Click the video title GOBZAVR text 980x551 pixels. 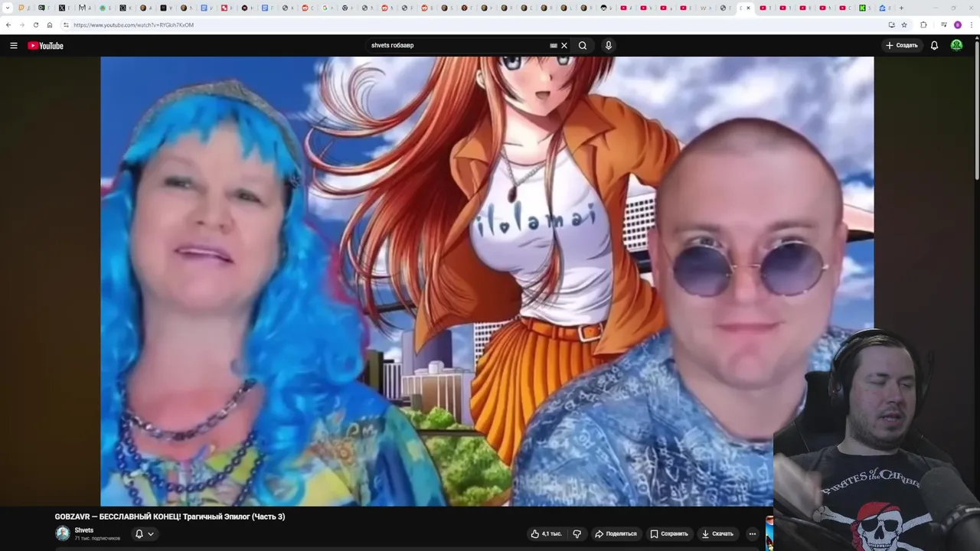pos(170,517)
